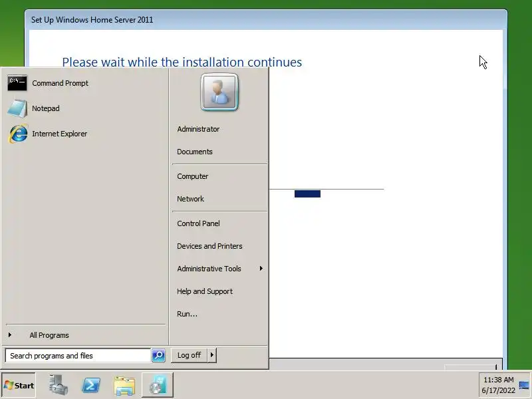532x399 pixels.
Task: Open Control Panel
Action: 198,223
